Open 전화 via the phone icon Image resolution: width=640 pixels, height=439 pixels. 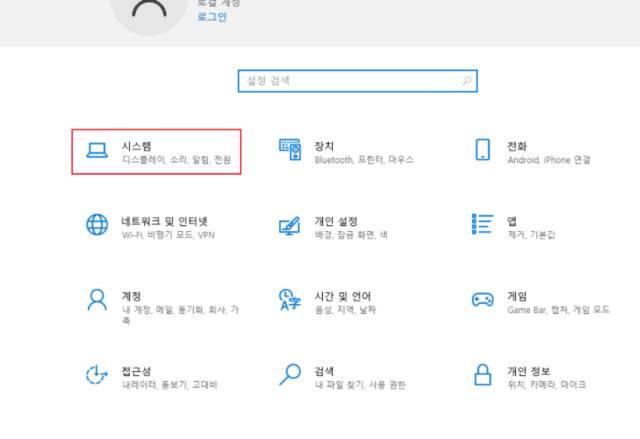[483, 151]
